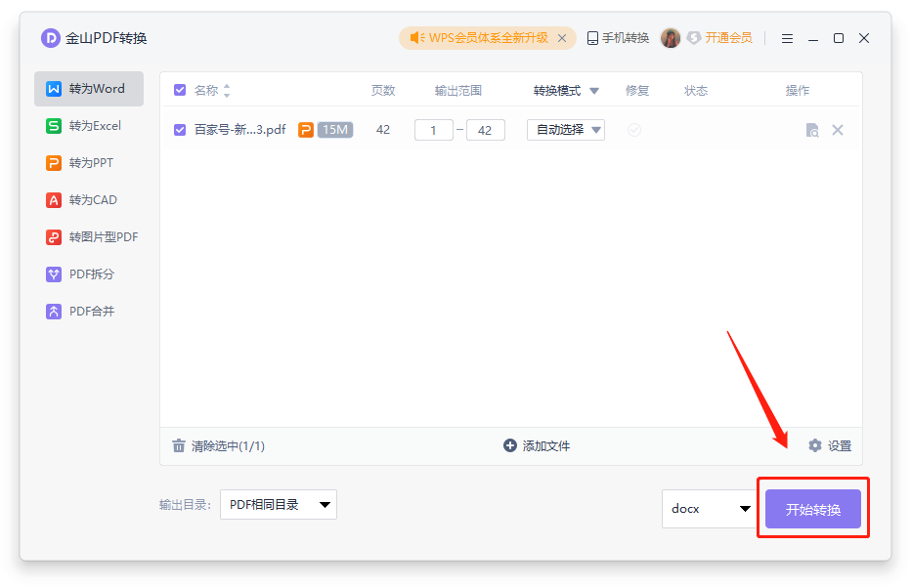Open 设置 gear settings

tap(830, 445)
